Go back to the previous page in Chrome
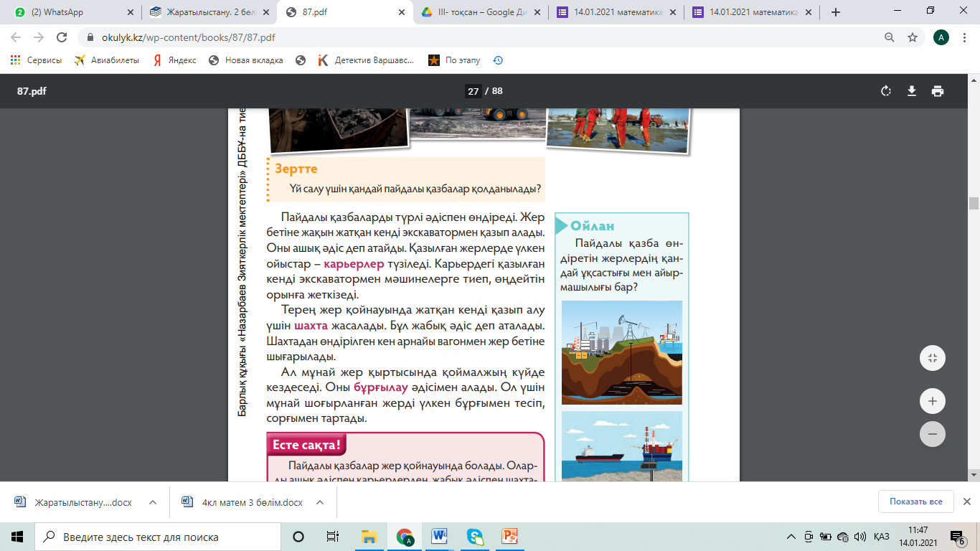 16,37
